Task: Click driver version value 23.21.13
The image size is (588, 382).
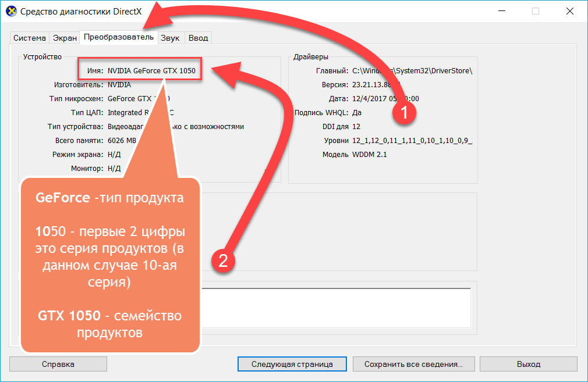Action: tap(376, 85)
